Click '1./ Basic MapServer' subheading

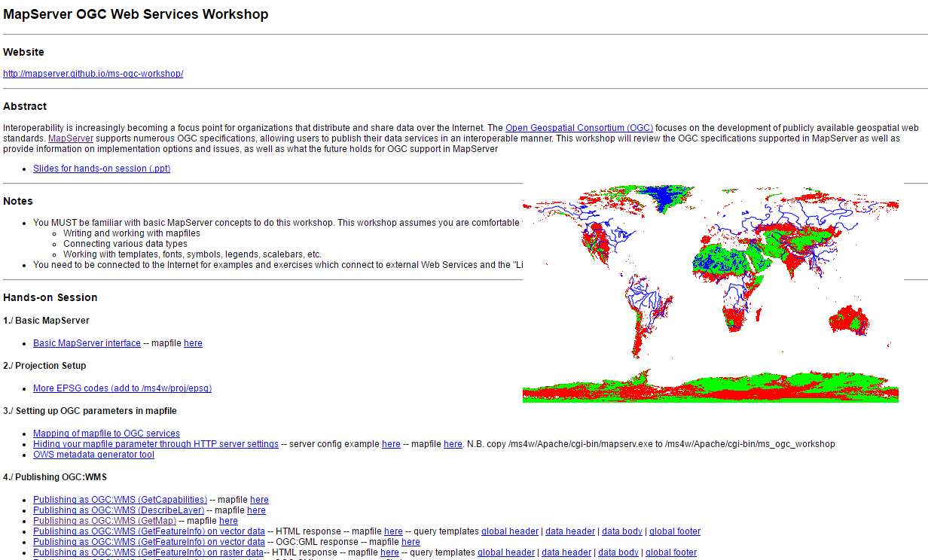point(46,321)
